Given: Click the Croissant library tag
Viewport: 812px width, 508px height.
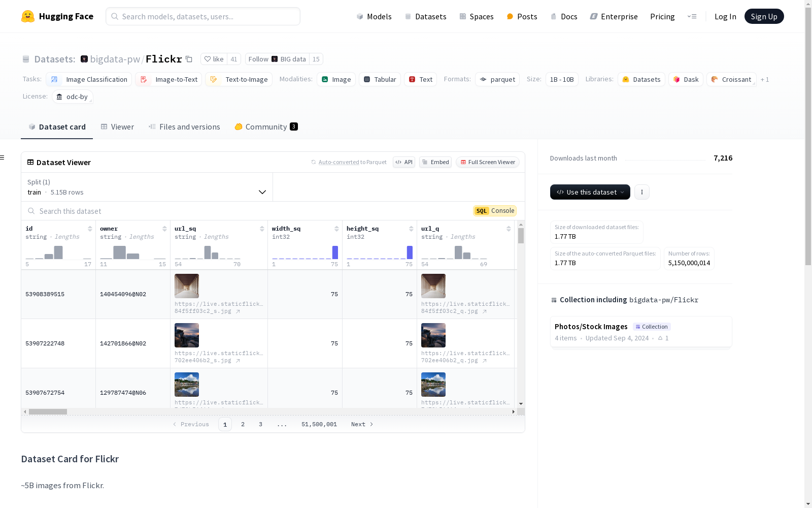Looking at the screenshot, I should pos(731,79).
